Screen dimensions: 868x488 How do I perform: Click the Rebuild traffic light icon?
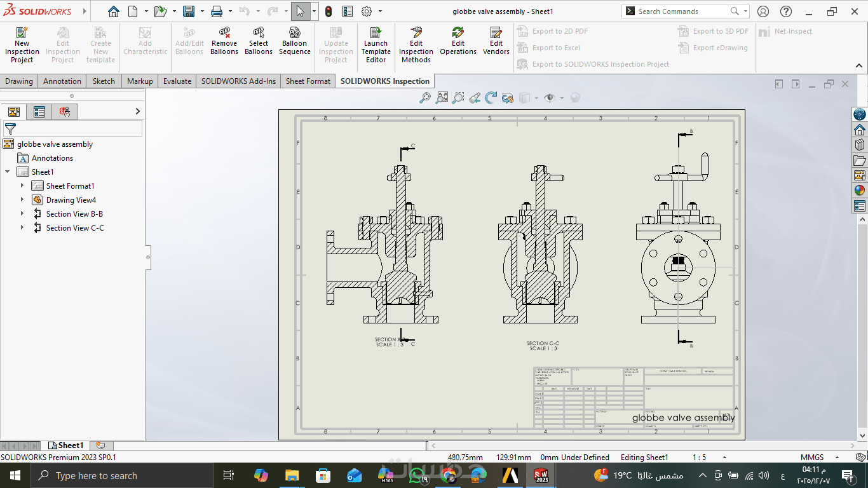coord(328,11)
